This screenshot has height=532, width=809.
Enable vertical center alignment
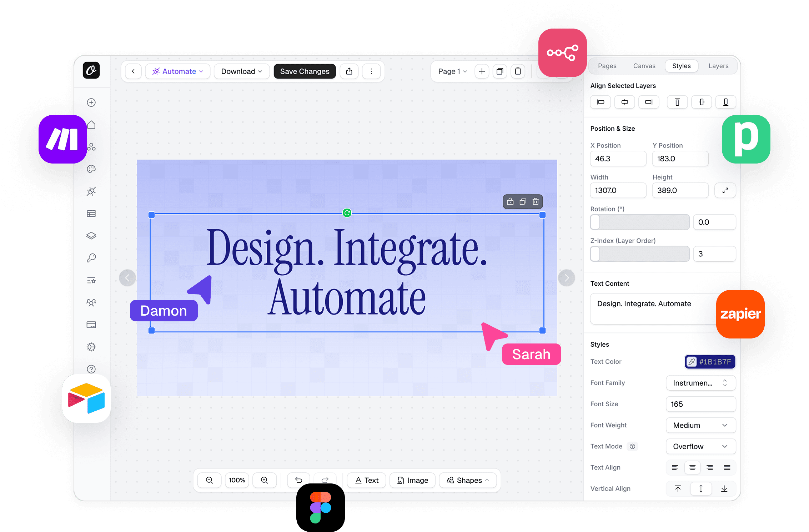point(701,488)
